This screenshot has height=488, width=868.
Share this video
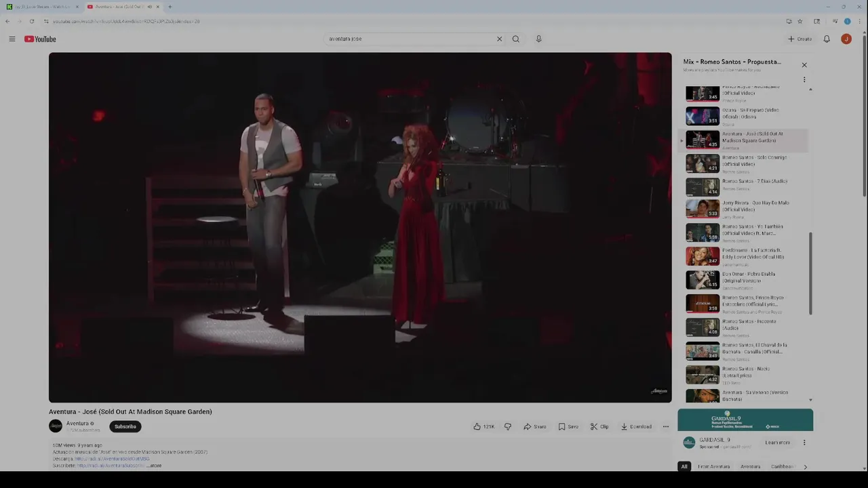534,427
